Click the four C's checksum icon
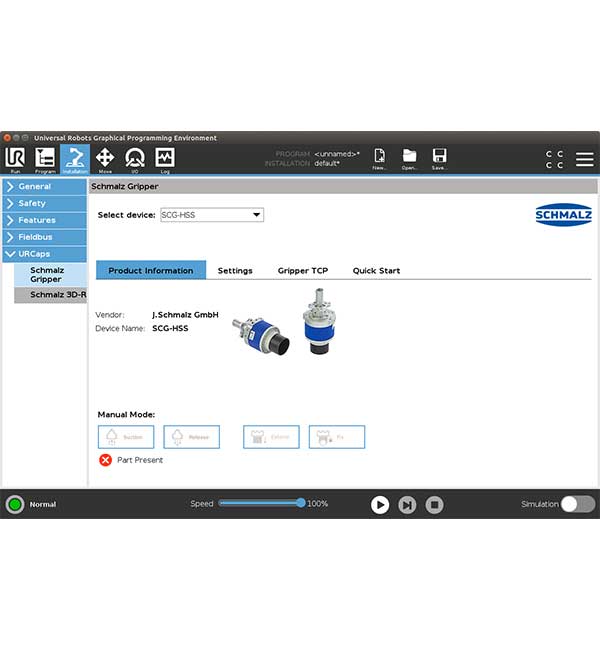 coord(554,159)
